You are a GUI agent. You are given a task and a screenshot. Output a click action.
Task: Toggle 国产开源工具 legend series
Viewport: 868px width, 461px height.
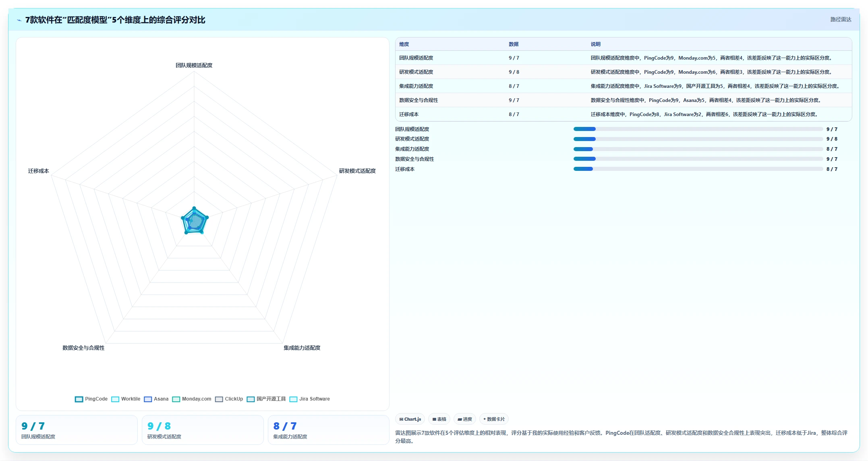click(266, 399)
